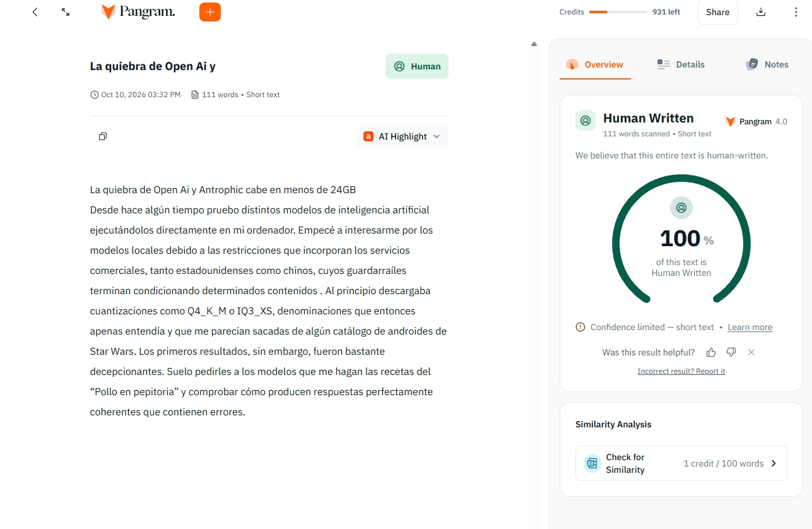This screenshot has width=812, height=529.
Task: Click the 'Confidence limited — short text' note
Action: click(x=652, y=327)
